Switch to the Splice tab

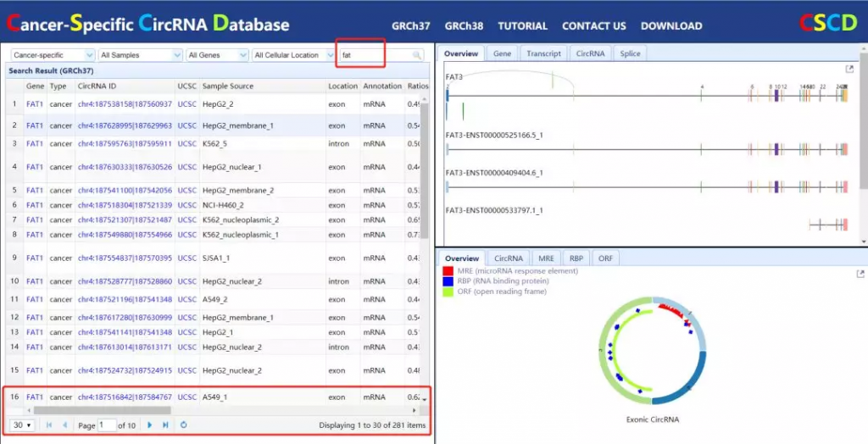click(630, 53)
